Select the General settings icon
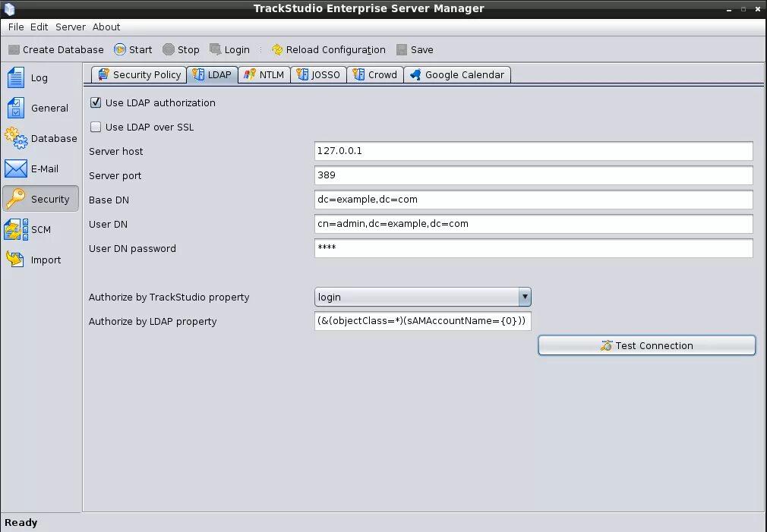The height and width of the screenshot is (532, 767). point(41,108)
